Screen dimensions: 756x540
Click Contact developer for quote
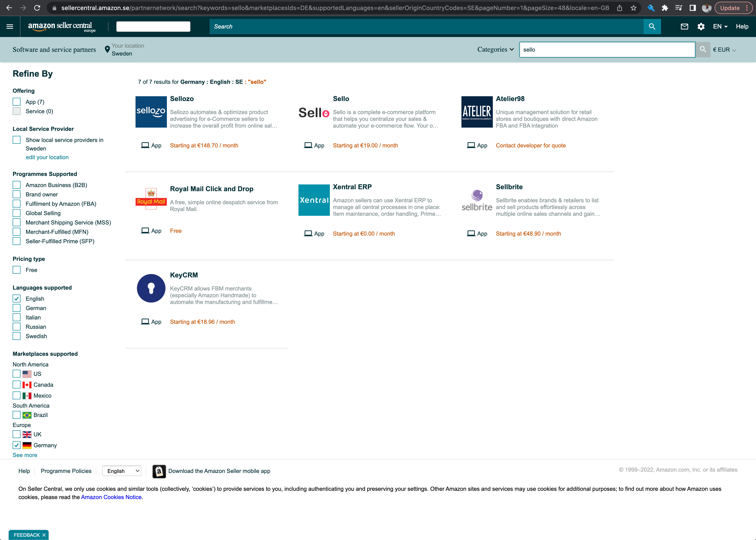tap(530, 145)
